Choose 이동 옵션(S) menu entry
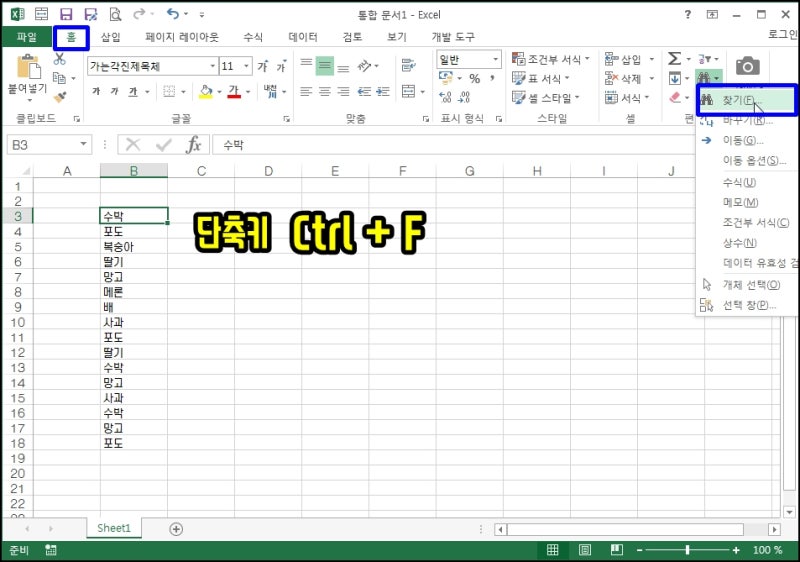This screenshot has height=562, width=800. pyautogui.click(x=746, y=160)
